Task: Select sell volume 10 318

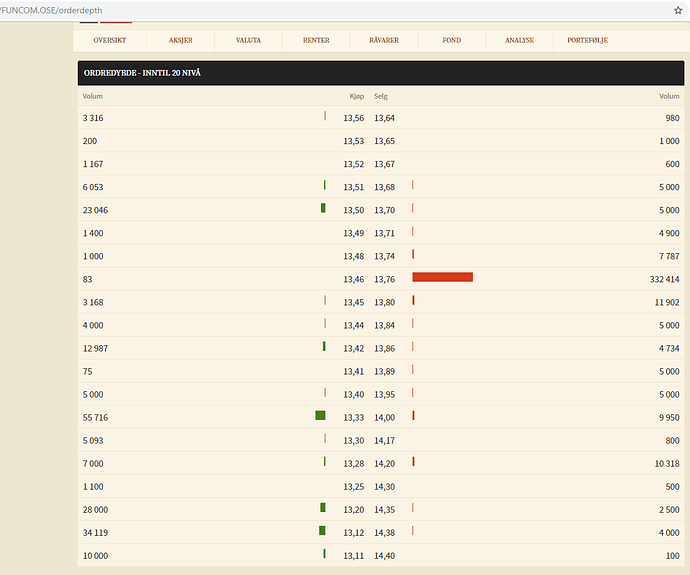Action: point(667,464)
